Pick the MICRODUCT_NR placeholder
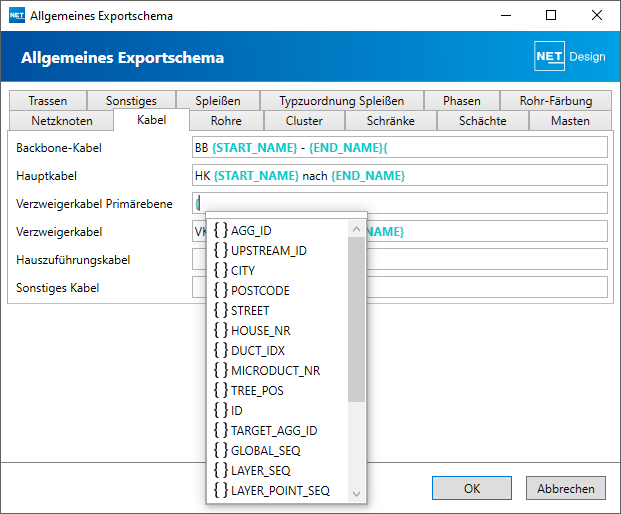621x514 pixels. (275, 370)
